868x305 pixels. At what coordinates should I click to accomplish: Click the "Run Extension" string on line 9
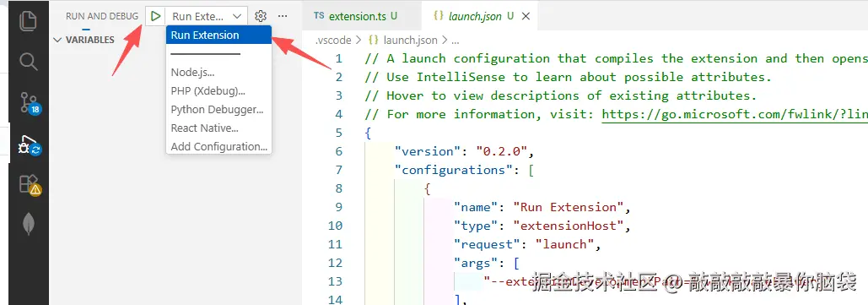point(568,207)
